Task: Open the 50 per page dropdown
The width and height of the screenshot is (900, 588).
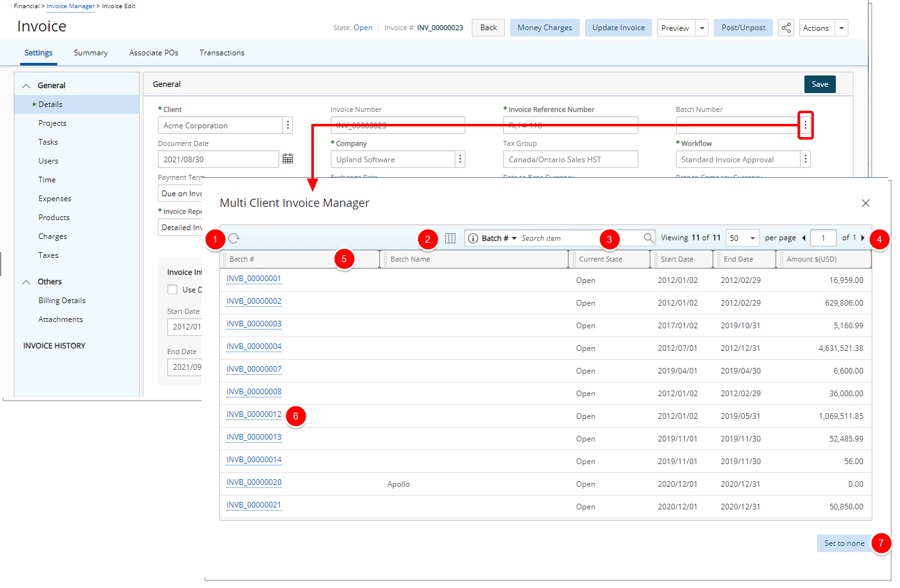Action: pos(742,238)
